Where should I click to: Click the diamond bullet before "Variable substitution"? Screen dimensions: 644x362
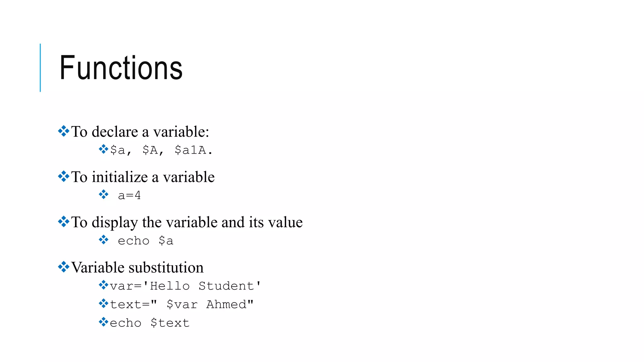[64, 267]
